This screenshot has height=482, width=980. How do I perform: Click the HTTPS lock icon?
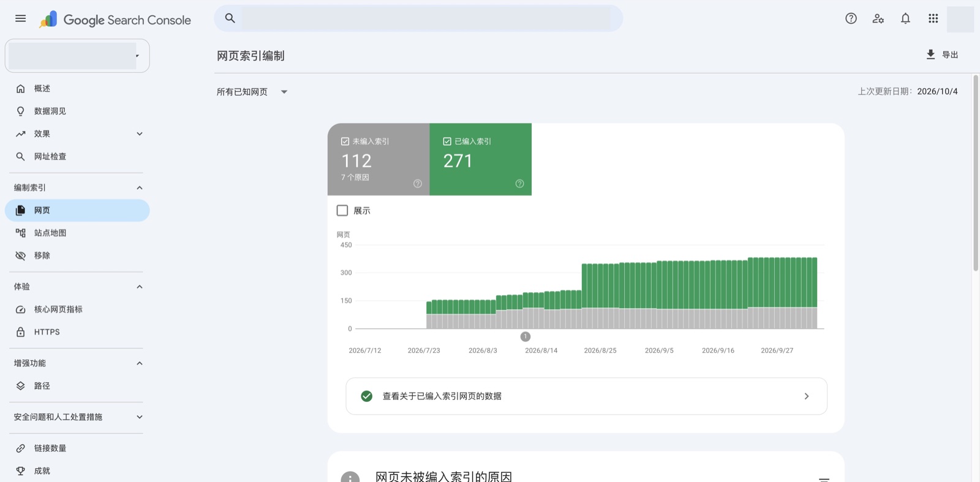click(20, 332)
